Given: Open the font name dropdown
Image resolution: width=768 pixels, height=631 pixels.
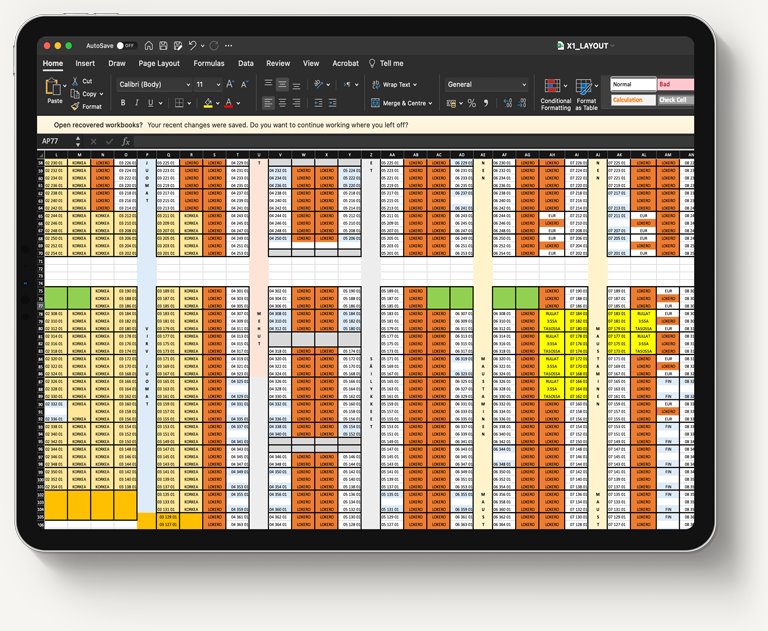Looking at the screenshot, I should [188, 84].
